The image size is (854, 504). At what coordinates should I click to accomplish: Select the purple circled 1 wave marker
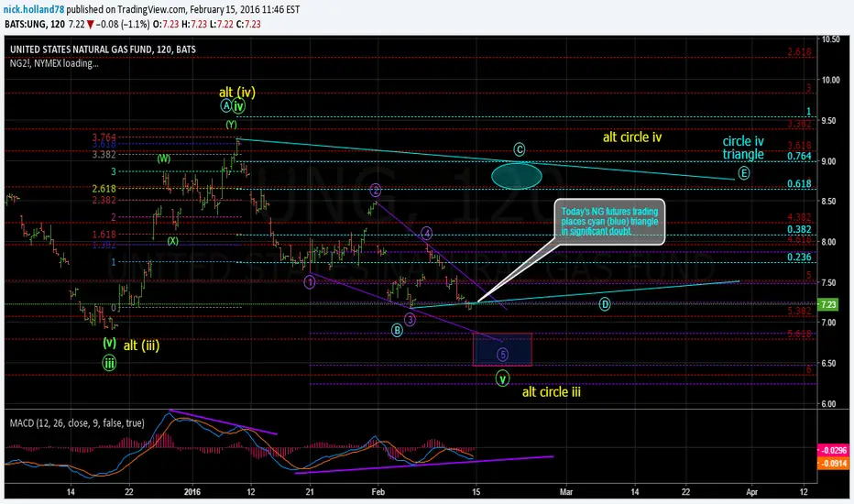click(310, 282)
